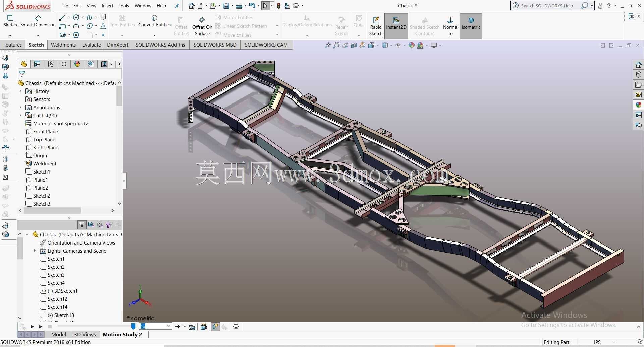Click Convert Entities tool
This screenshot has width=644, height=347.
coord(154,21)
